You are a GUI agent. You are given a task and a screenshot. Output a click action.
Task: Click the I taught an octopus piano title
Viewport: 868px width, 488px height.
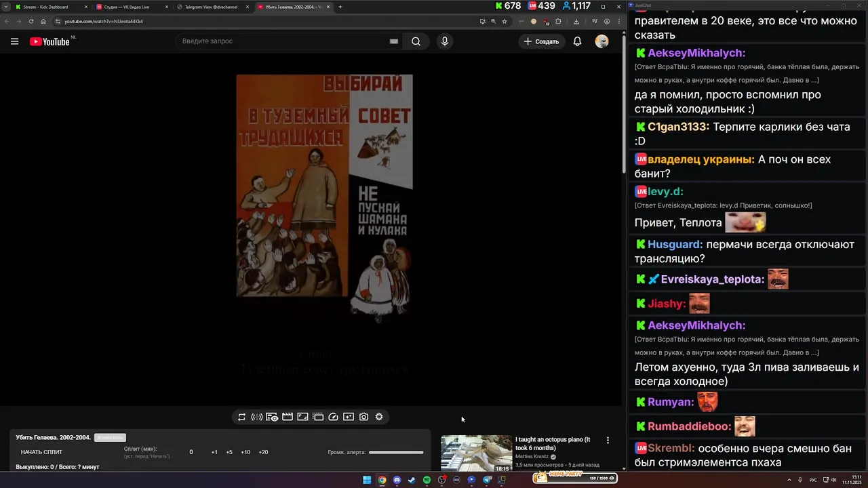pos(553,443)
